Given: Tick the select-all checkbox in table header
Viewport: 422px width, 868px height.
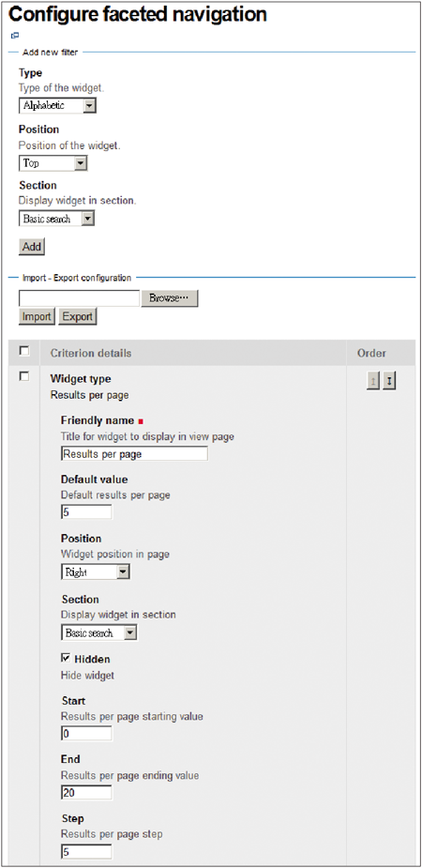Looking at the screenshot, I should [x=23, y=350].
